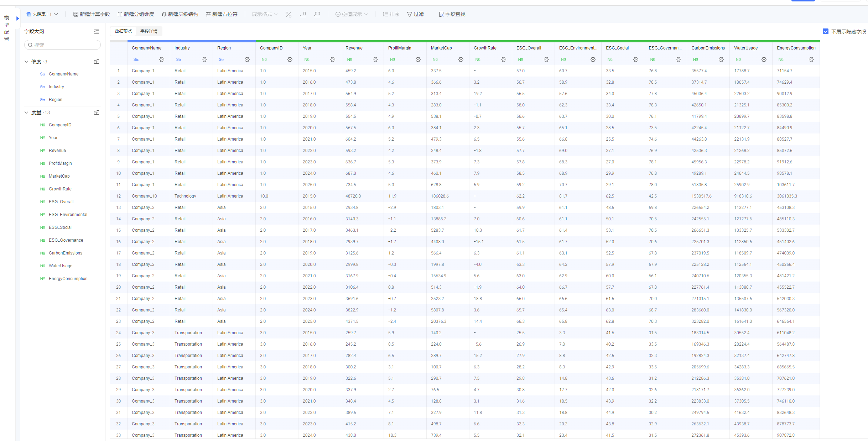The width and height of the screenshot is (868, 441).
Task: Click 新建计算字段 button
Action: [x=92, y=14]
